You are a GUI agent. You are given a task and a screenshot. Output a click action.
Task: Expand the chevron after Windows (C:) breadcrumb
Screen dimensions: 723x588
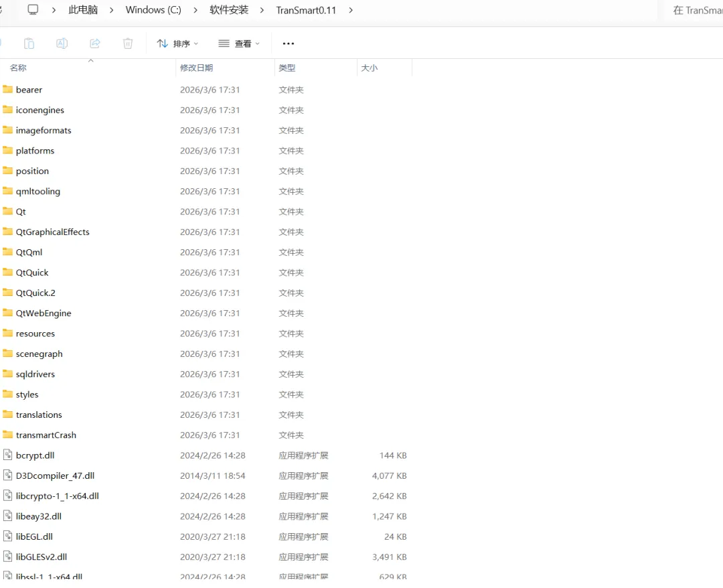pos(195,10)
